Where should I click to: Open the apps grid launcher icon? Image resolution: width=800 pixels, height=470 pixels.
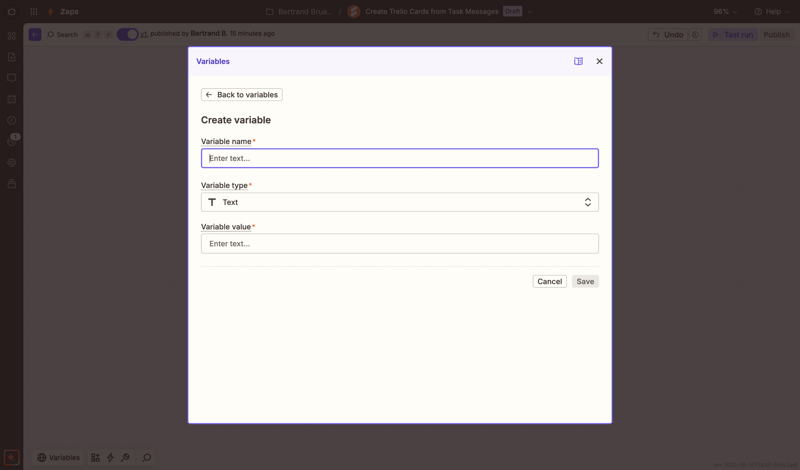click(x=34, y=11)
